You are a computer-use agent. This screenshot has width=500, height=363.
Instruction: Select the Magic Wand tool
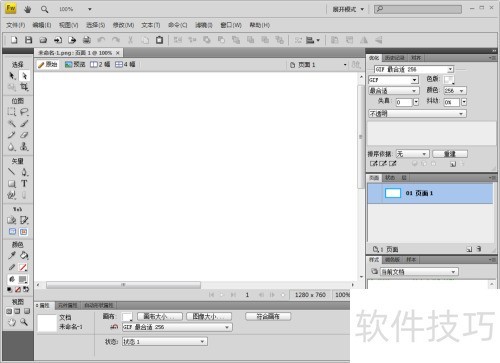tap(12, 124)
